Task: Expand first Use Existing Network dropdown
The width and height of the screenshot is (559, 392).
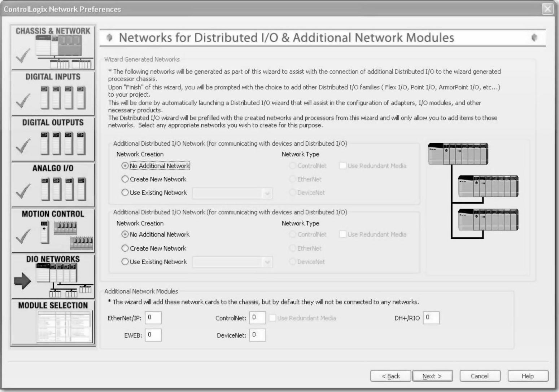Action: click(267, 193)
